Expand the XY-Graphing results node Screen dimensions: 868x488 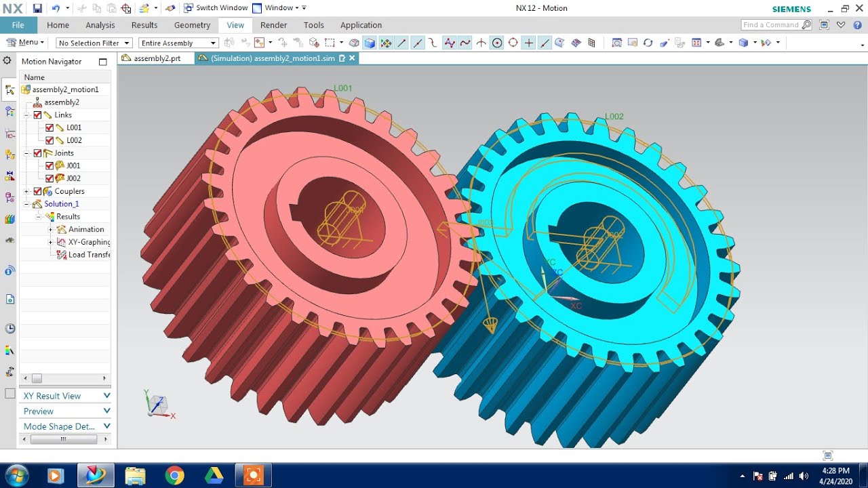click(50, 242)
